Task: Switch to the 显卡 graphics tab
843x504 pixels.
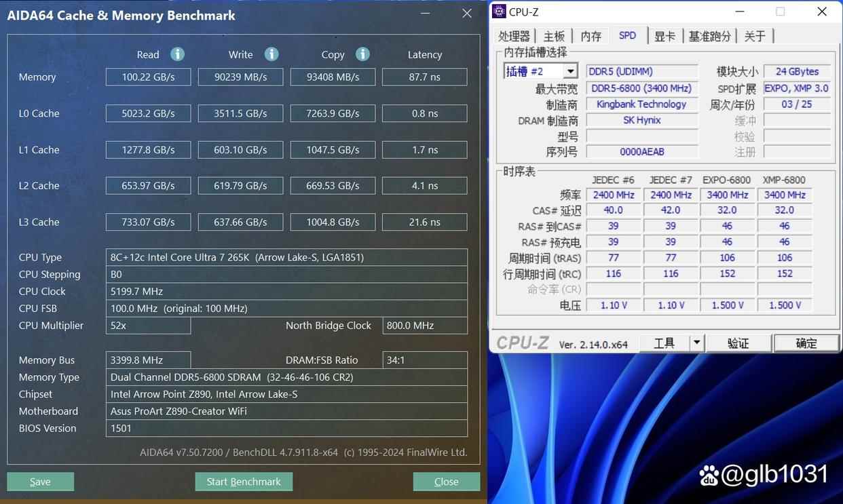Action: [x=665, y=35]
